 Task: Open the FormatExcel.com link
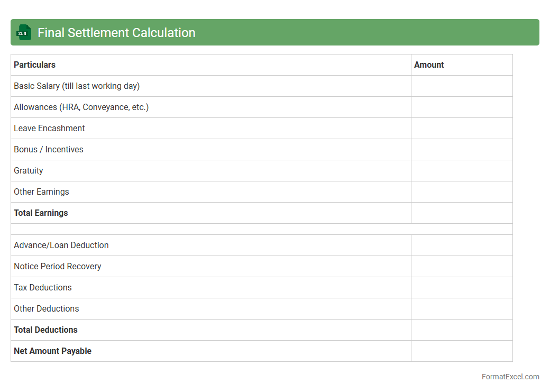pos(510,377)
